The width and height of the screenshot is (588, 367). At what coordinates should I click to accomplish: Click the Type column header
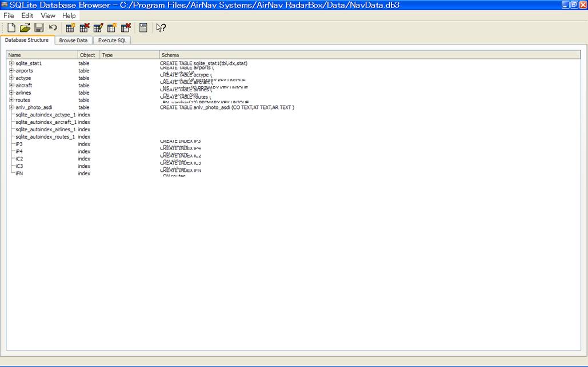tap(130, 55)
